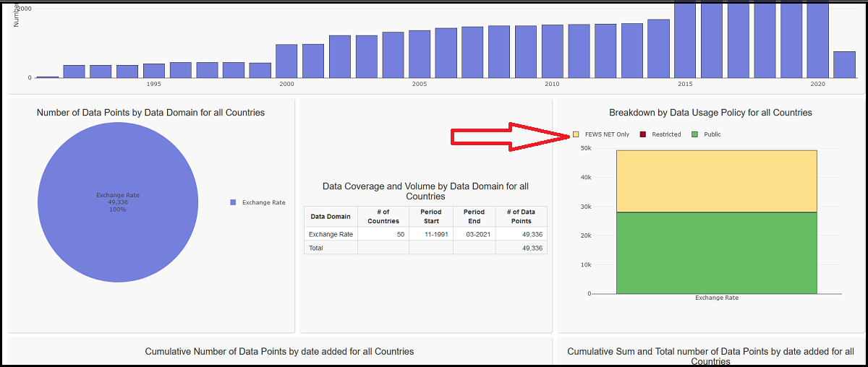Image resolution: width=868 pixels, height=367 pixels.
Task: Click the Period End column header
Action: click(x=474, y=217)
